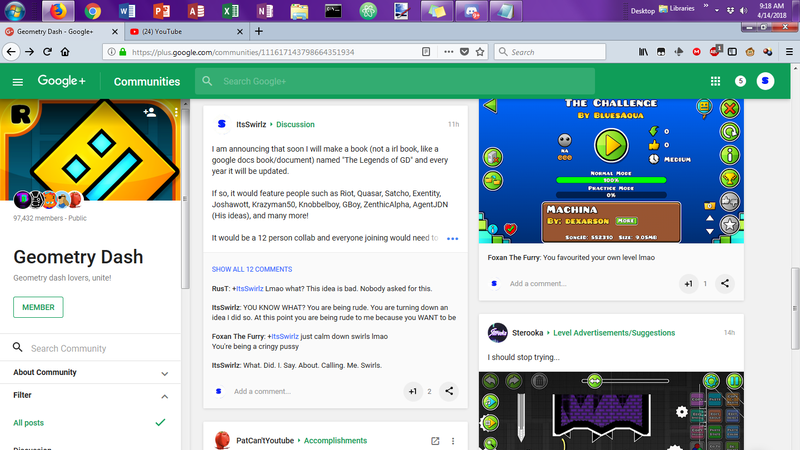Show all 12 comments link
800x450 pixels.
252,269
